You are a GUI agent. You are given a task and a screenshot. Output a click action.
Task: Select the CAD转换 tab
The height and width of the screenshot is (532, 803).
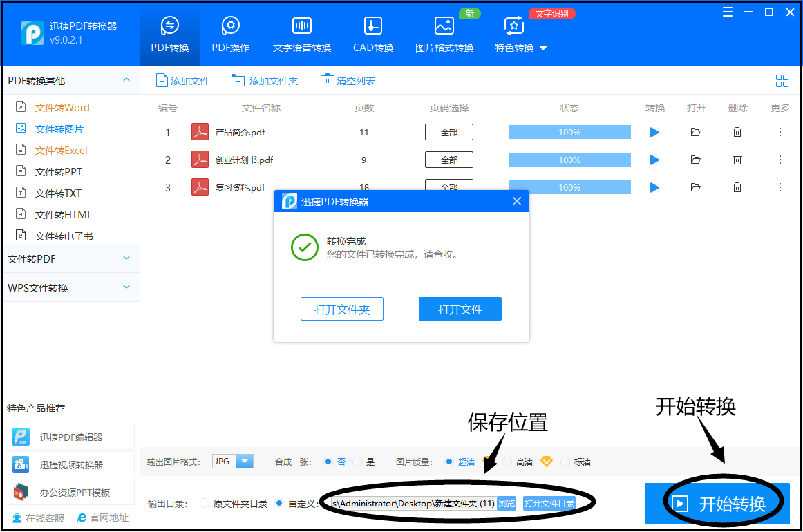pyautogui.click(x=373, y=35)
